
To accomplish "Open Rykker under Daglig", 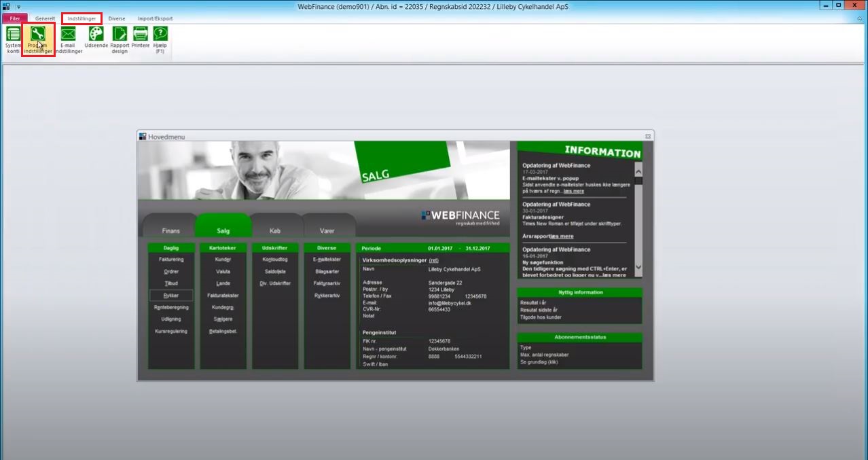I will point(171,296).
